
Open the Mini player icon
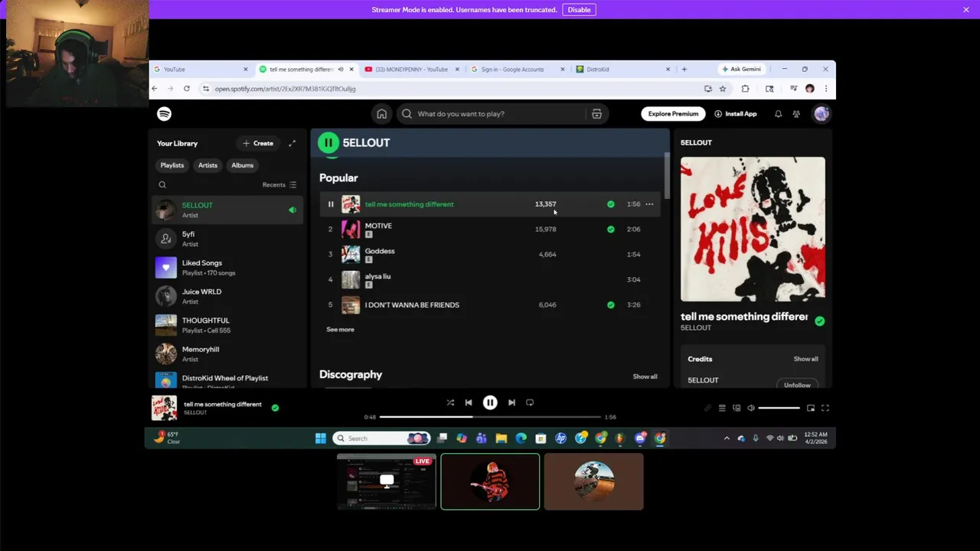point(811,408)
